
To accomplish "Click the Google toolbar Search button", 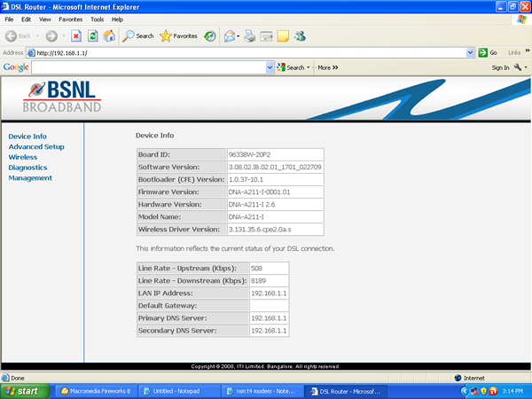I will 291,67.
